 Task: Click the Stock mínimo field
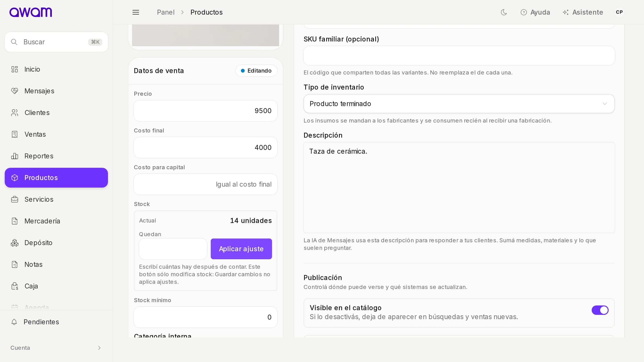[206, 317]
